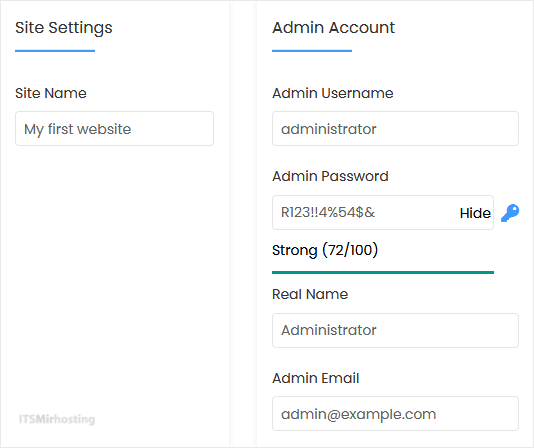Select the Real Name input box
The width and height of the screenshot is (534, 448).
(x=395, y=330)
